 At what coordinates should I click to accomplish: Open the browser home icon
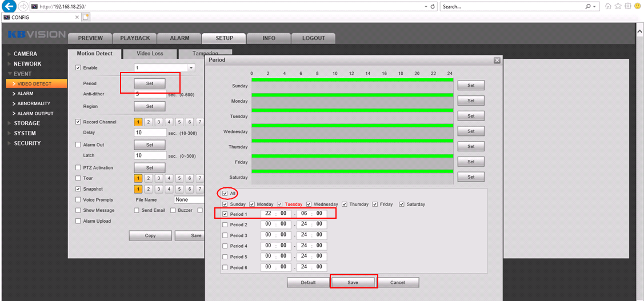608,6
